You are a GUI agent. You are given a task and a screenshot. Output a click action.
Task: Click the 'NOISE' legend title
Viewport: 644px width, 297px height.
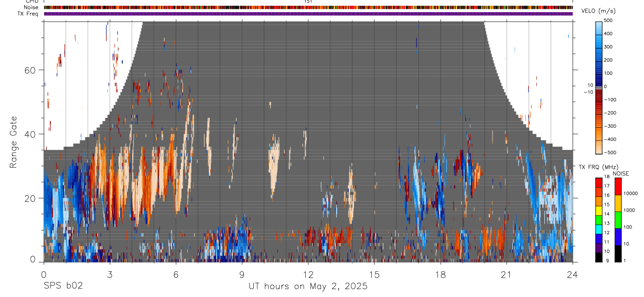[621, 173]
